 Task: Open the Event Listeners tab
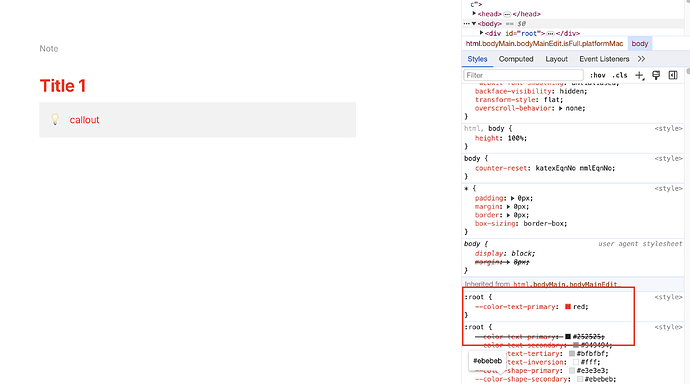coord(604,59)
